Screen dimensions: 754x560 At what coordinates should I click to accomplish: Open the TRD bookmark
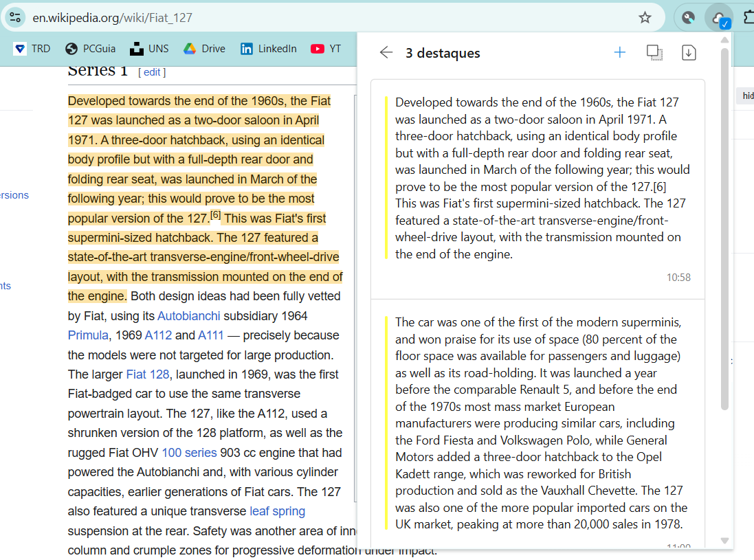(32, 49)
